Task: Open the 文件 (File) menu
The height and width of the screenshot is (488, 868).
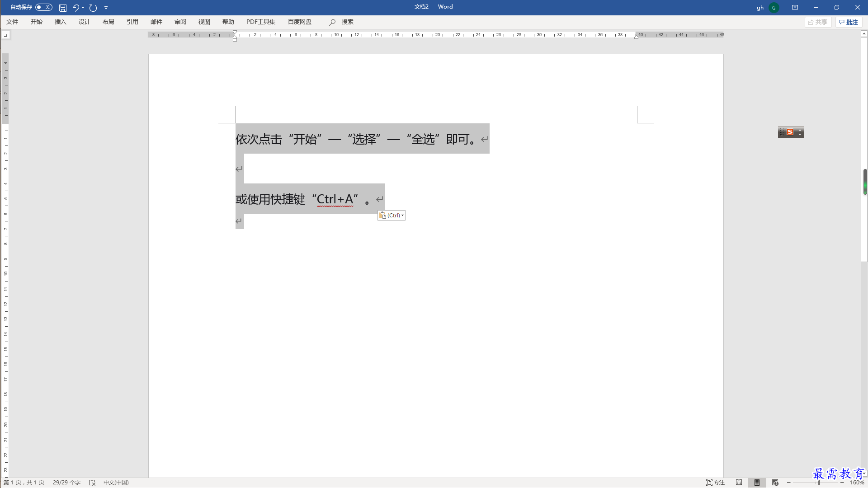Action: pyautogui.click(x=12, y=22)
